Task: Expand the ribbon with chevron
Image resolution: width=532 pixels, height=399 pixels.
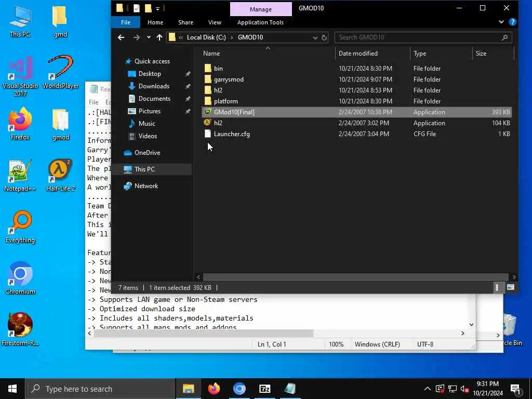Action: pyautogui.click(x=501, y=22)
